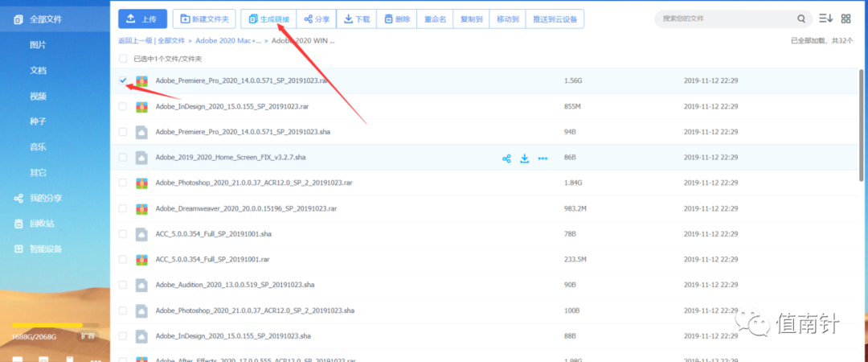Open the sort order icon

pyautogui.click(x=826, y=19)
